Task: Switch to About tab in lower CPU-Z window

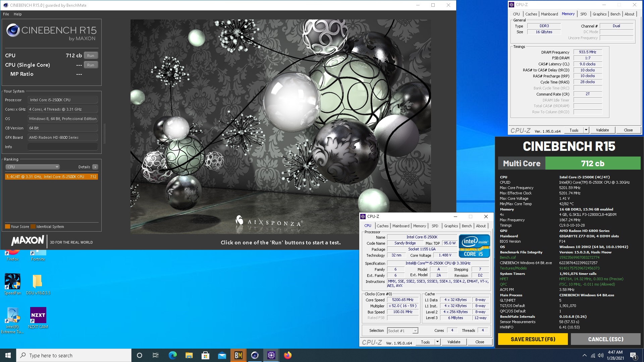Action: pos(481,226)
